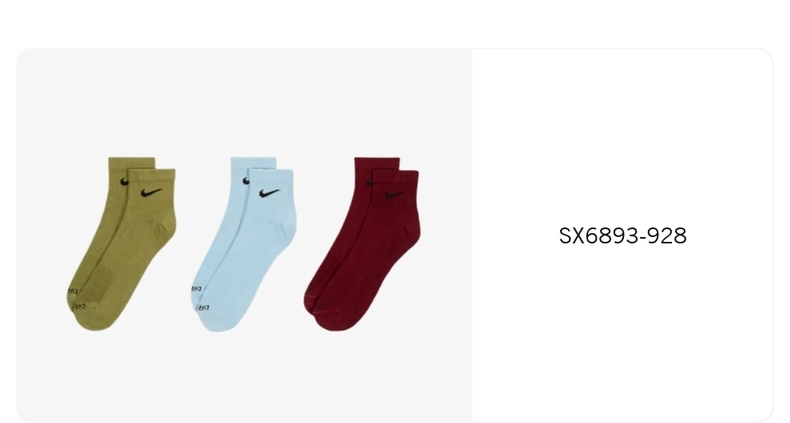Click the Nike swoosh on the front burgundy sock
Viewport: 790px width, 423px height.
tap(394, 195)
